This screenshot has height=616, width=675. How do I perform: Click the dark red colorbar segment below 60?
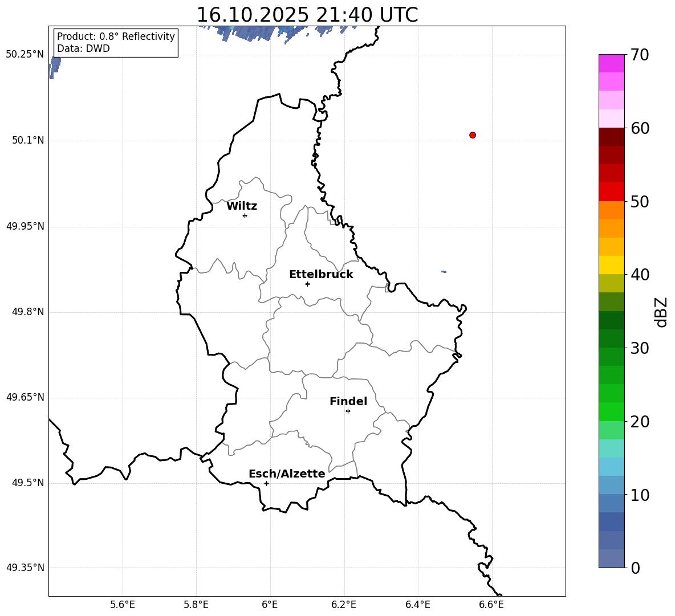pos(611,137)
